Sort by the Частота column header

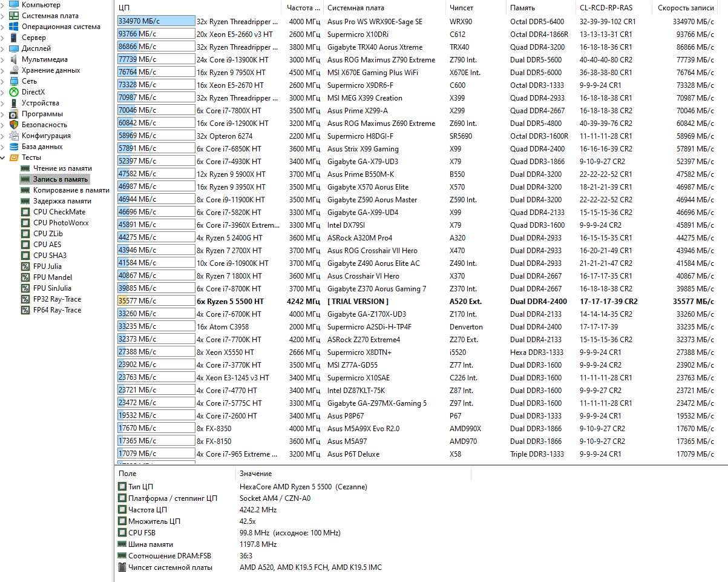(x=303, y=8)
